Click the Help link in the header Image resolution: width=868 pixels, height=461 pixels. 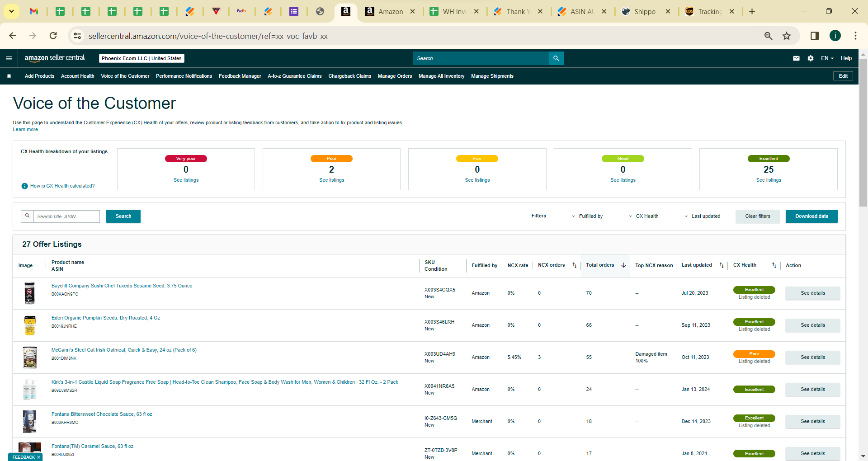[x=846, y=58]
